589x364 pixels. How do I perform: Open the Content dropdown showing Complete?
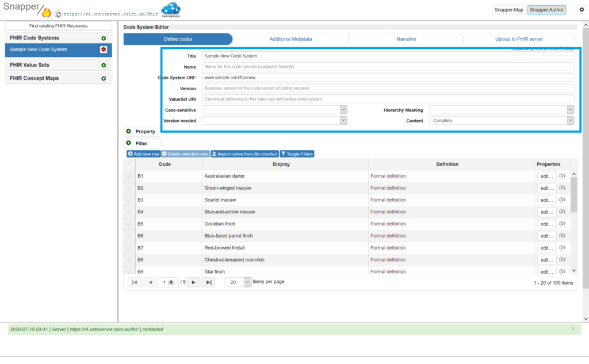coord(502,121)
